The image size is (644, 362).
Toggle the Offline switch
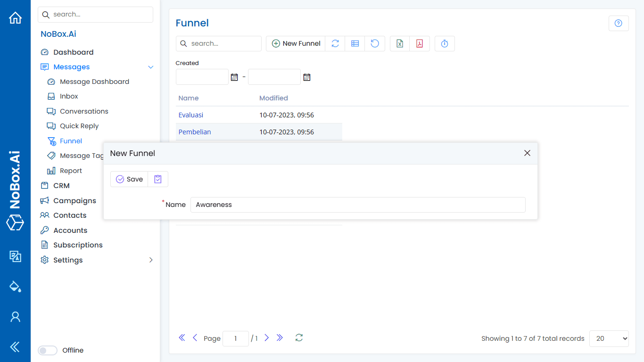(x=47, y=350)
